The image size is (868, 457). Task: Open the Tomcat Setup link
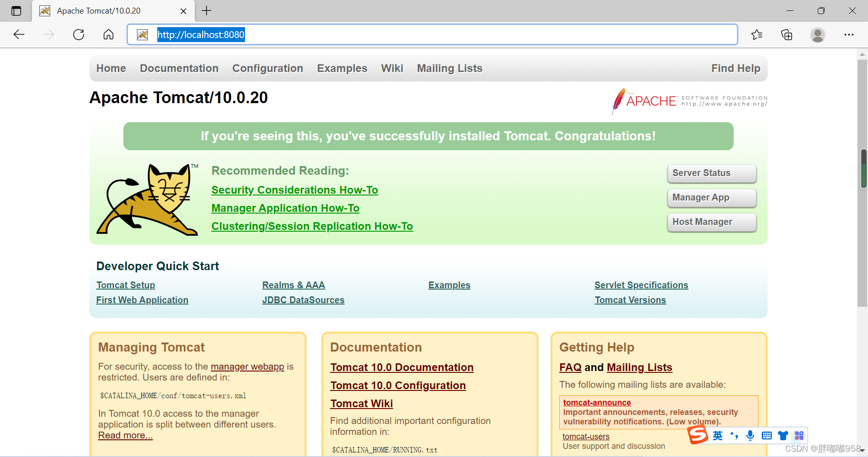pos(126,285)
